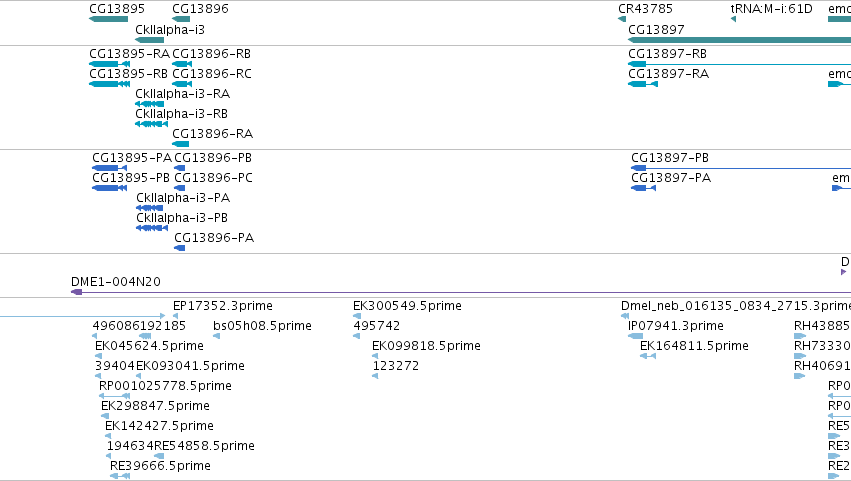Select EST EK099818.5prime
The width and height of the screenshot is (851, 481).
click(x=426, y=346)
